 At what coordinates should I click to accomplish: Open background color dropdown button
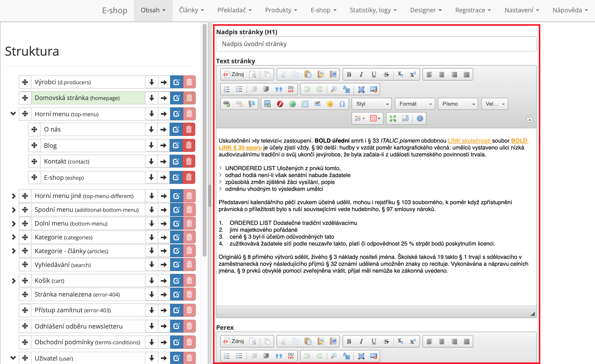point(375,119)
